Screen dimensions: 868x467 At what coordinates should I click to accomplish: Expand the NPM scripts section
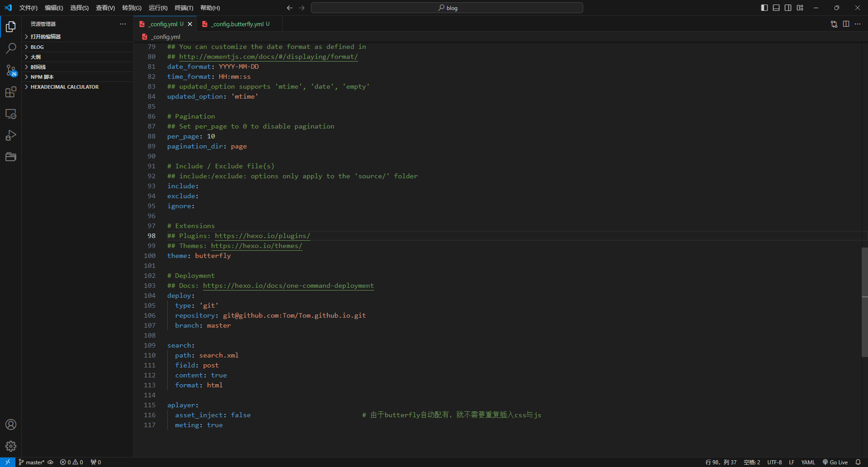point(78,77)
